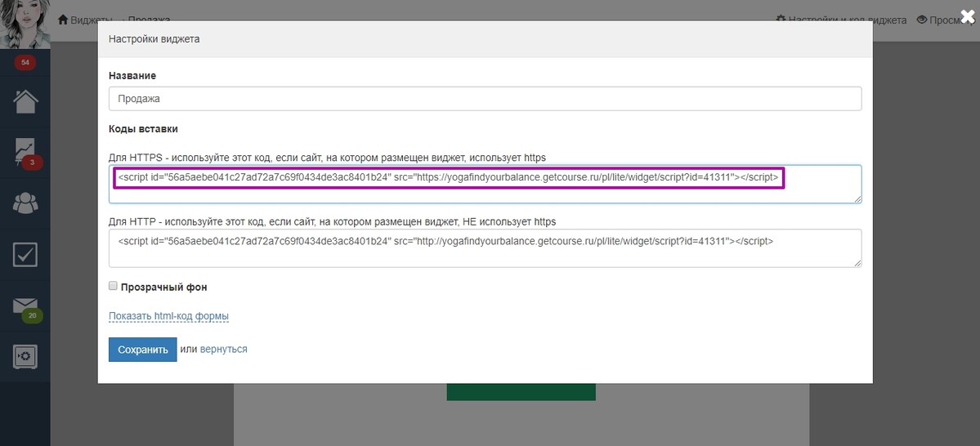Click the Для HTTPS instruction text
The width and height of the screenshot is (980, 446).
[328, 158]
